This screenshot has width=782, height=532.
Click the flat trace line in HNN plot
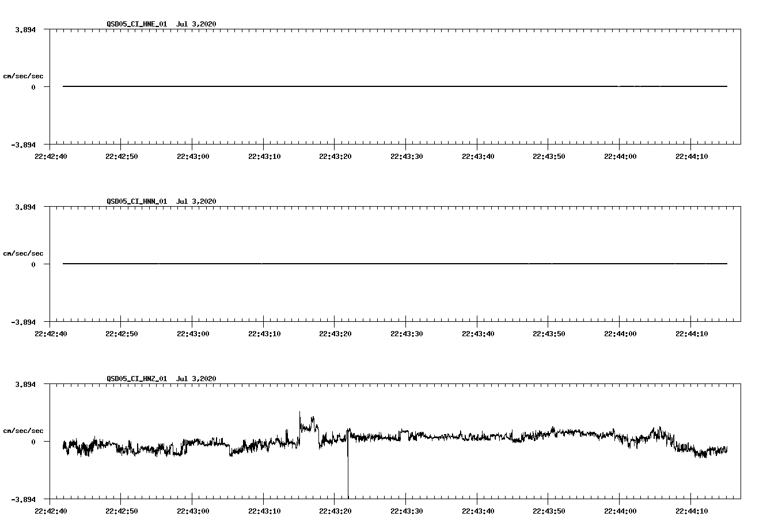395,264
